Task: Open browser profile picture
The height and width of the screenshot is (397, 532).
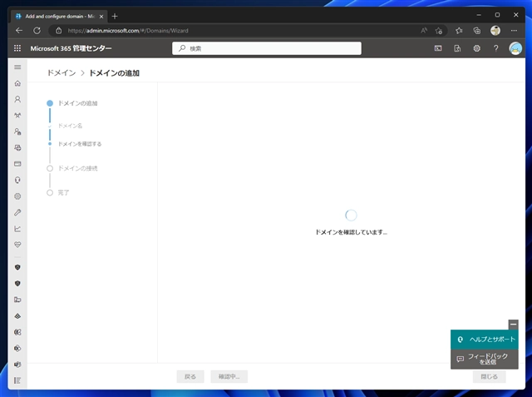Action: click(x=495, y=31)
